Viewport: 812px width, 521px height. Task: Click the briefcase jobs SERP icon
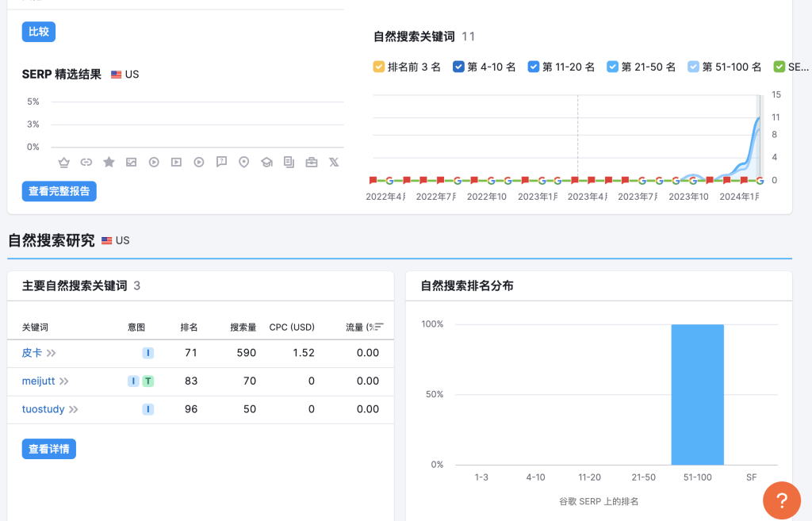point(312,162)
